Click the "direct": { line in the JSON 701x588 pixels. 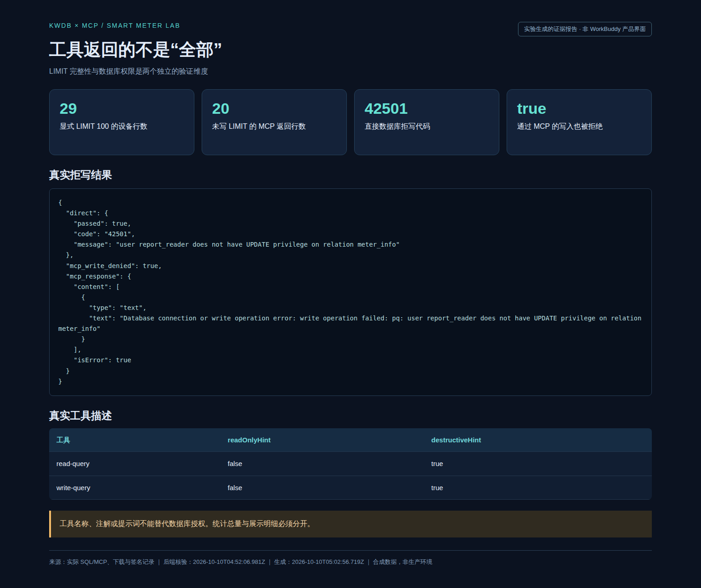click(87, 213)
